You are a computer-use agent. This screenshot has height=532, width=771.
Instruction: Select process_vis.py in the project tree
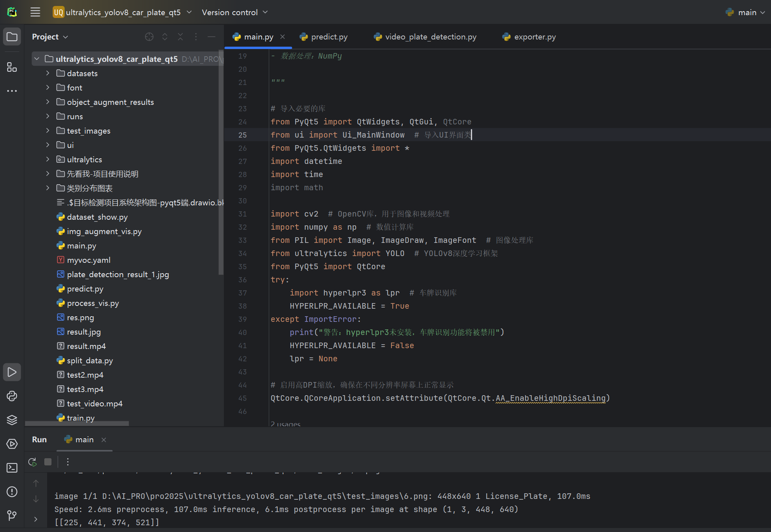point(93,303)
